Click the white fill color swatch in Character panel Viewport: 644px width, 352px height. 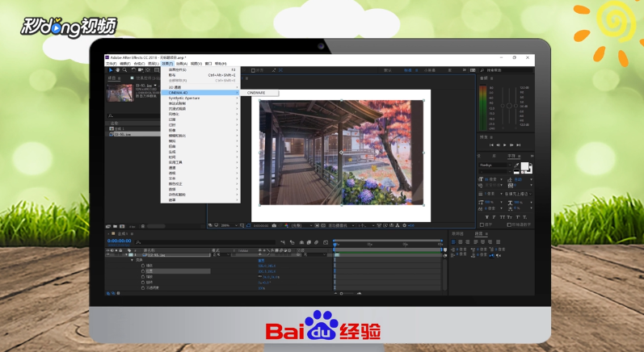coord(524,166)
